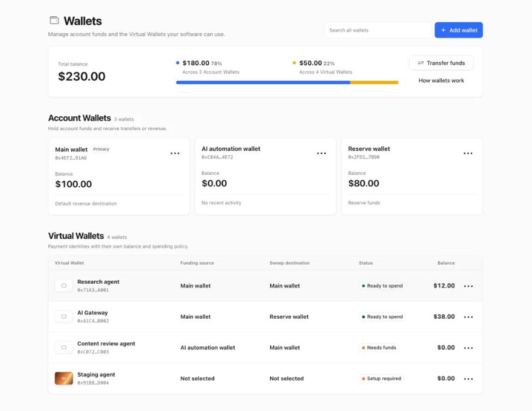Open Reserve wallet three-dot menu
This screenshot has height=411, width=532.
pyautogui.click(x=468, y=153)
